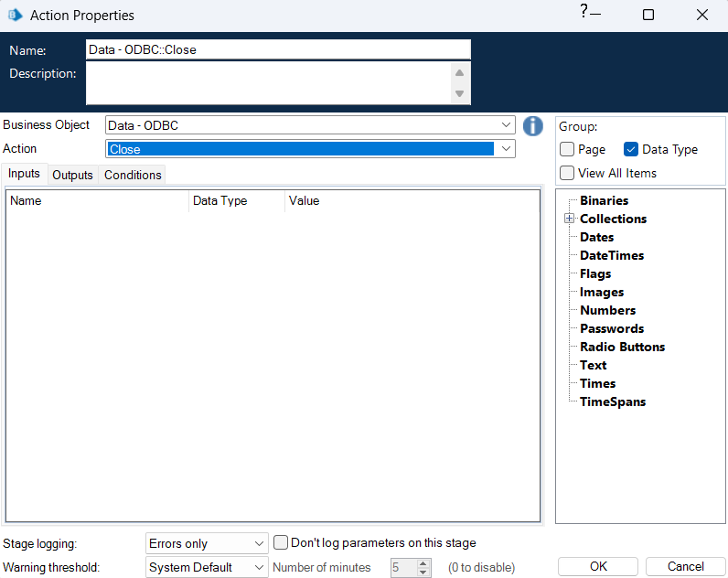Open the Action dropdown showing Close
The height and width of the screenshot is (578, 728).
tap(508, 149)
